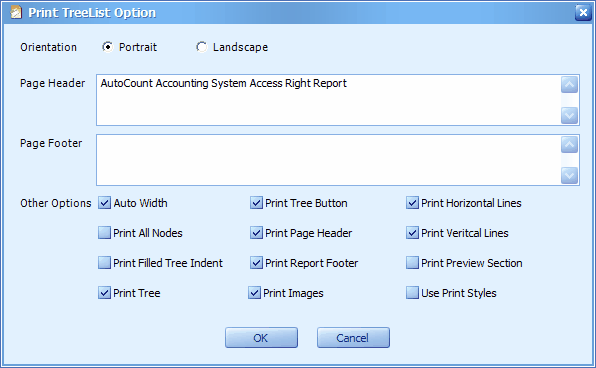Enable Print Filled Tree Indent option

click(104, 263)
